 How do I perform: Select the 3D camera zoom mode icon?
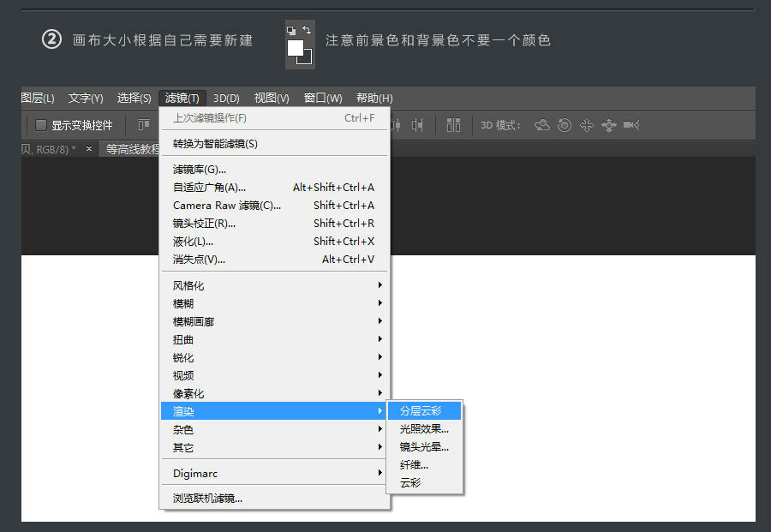(x=631, y=125)
